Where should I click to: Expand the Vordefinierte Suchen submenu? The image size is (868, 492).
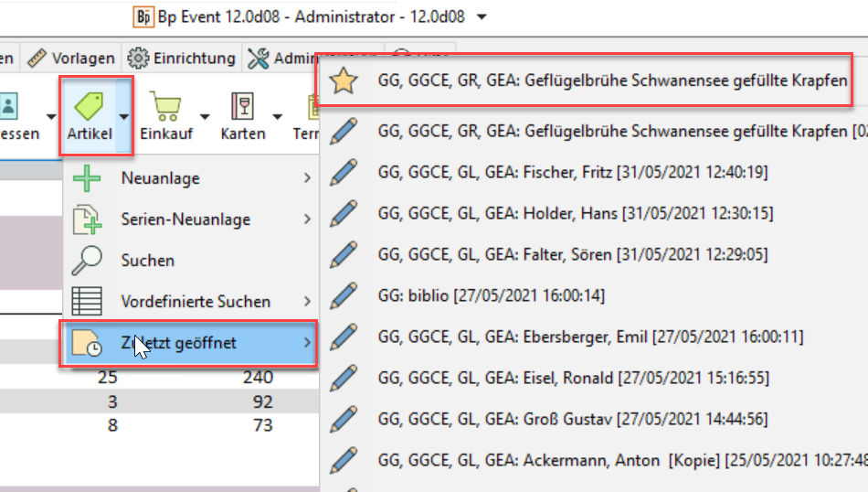[x=307, y=301]
